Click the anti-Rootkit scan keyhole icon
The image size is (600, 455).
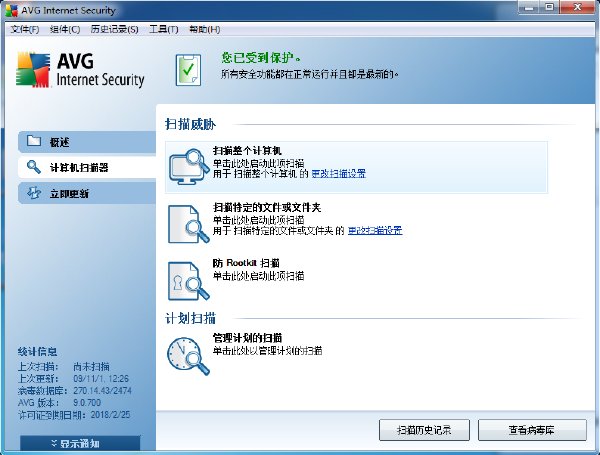pyautogui.click(x=188, y=281)
